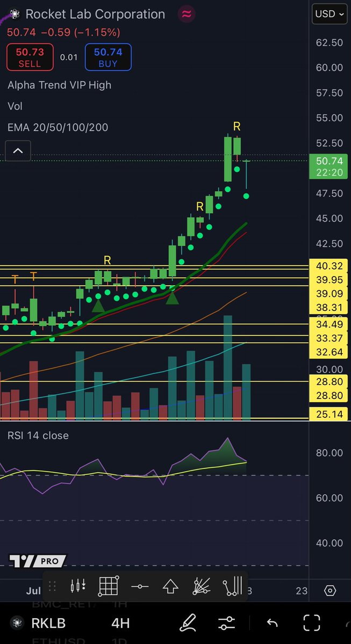Select the EMA 20/50/100/200 indicator label

[58, 127]
